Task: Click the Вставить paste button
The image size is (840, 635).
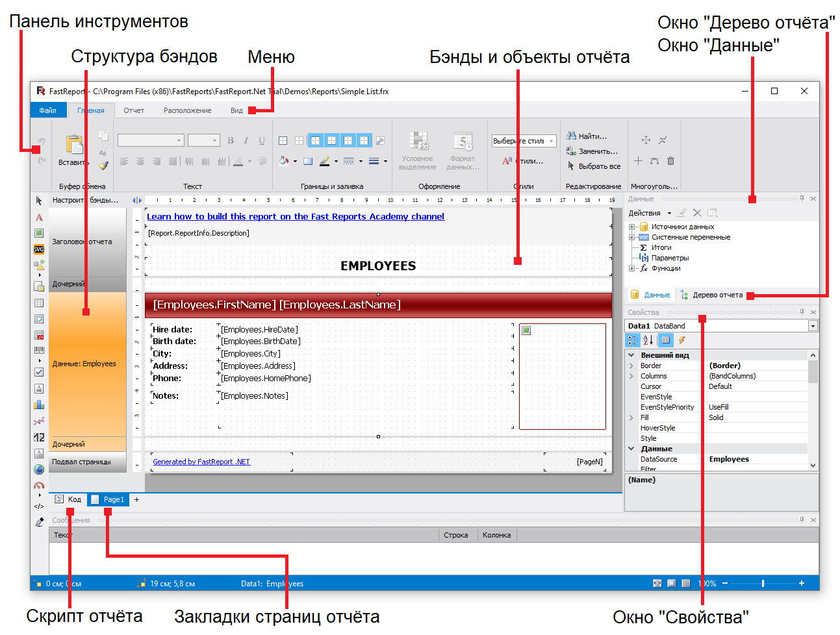Action: [x=74, y=150]
